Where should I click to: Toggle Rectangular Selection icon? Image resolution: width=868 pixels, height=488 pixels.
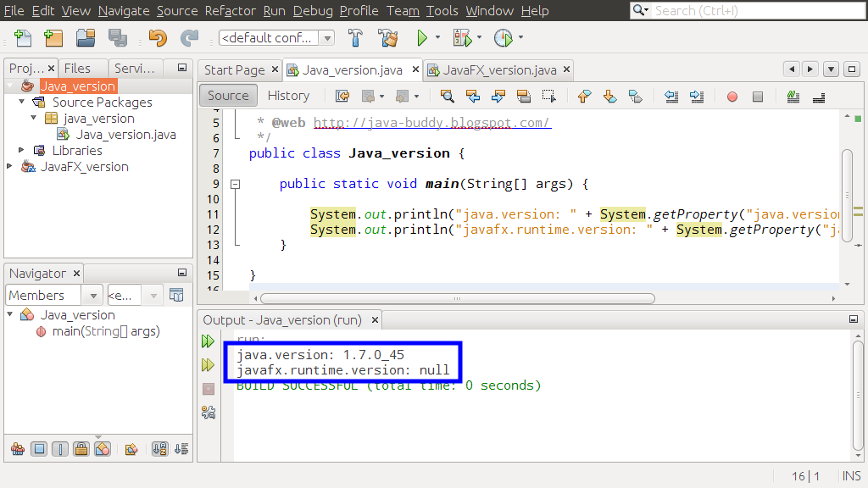[548, 97]
